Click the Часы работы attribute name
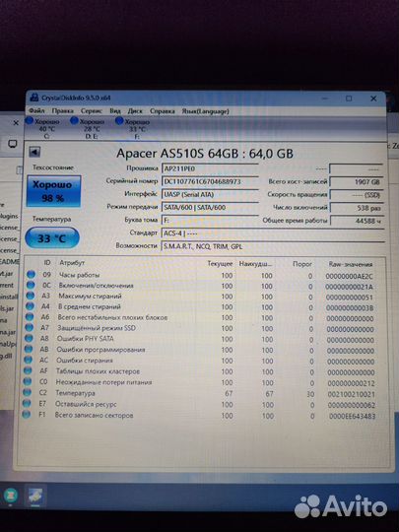The width and height of the screenshot is (399, 532). (79, 275)
